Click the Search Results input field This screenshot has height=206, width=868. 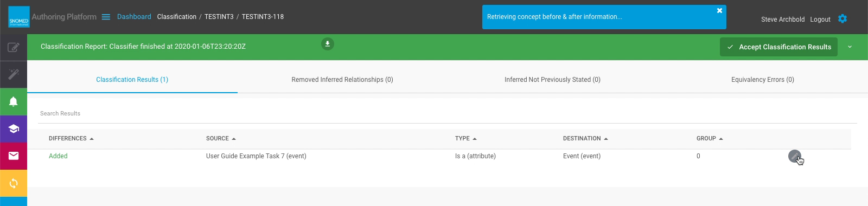point(448,113)
